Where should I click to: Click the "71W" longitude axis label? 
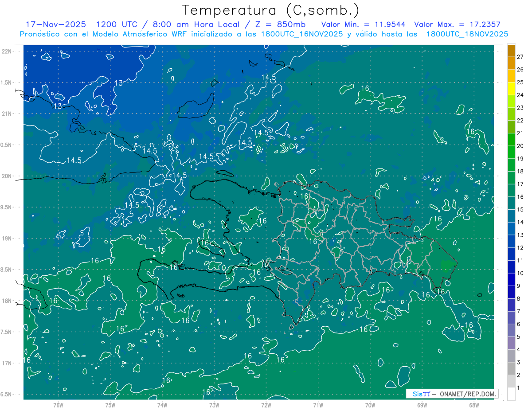click(x=318, y=405)
